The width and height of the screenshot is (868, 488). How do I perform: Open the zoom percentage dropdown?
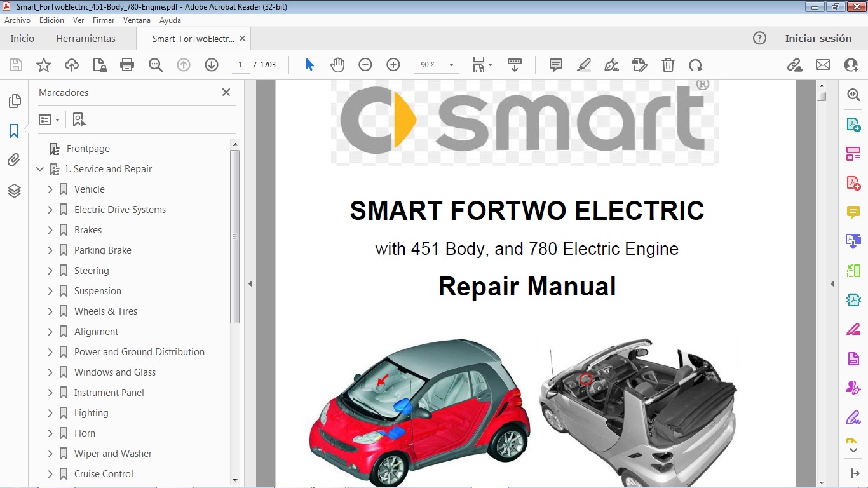[x=451, y=64]
